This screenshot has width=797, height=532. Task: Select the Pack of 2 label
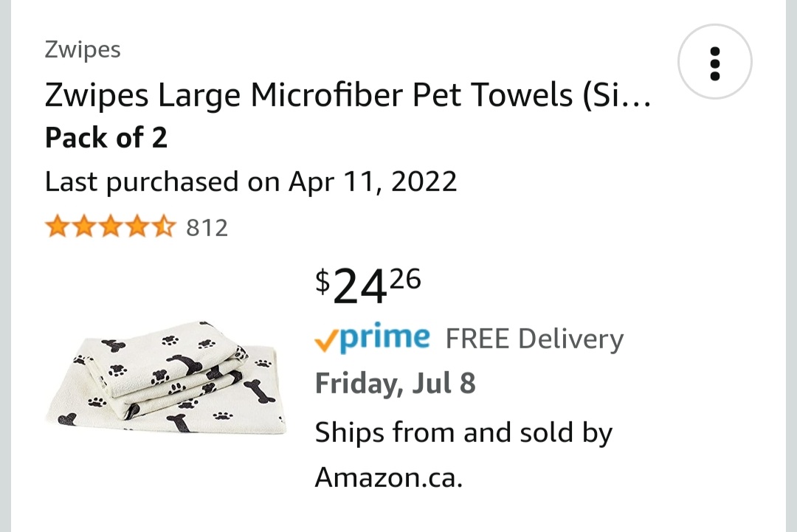pyautogui.click(x=106, y=138)
